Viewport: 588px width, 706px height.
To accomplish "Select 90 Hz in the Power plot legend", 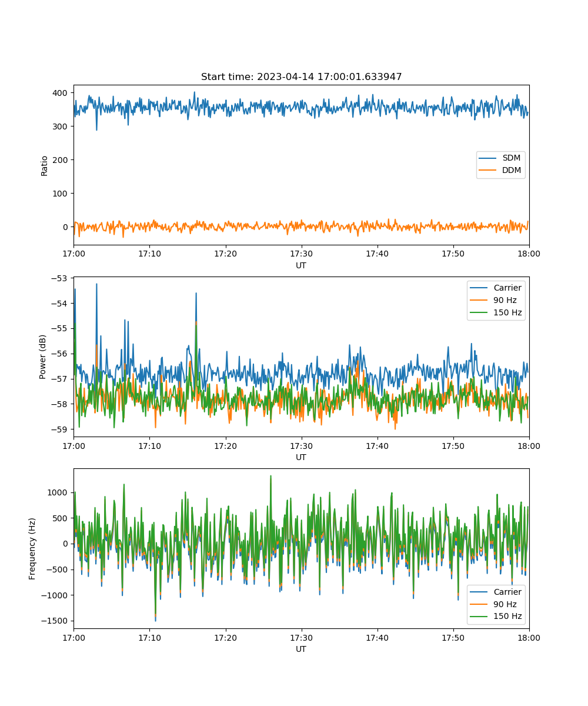I will point(505,300).
